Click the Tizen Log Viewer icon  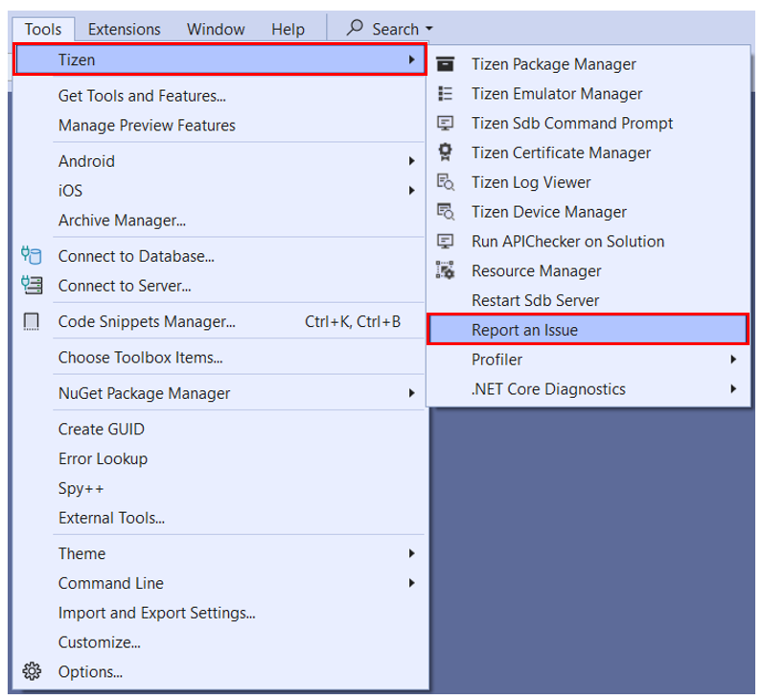click(x=445, y=182)
